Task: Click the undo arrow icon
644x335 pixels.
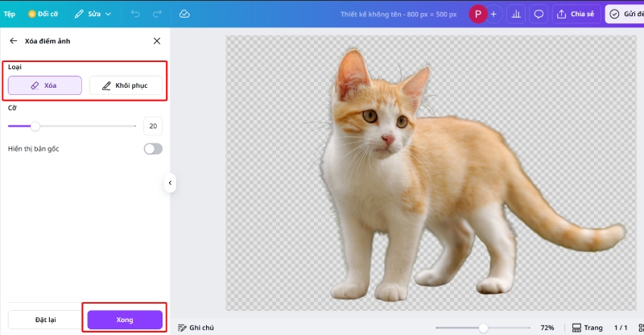Action: click(x=135, y=14)
